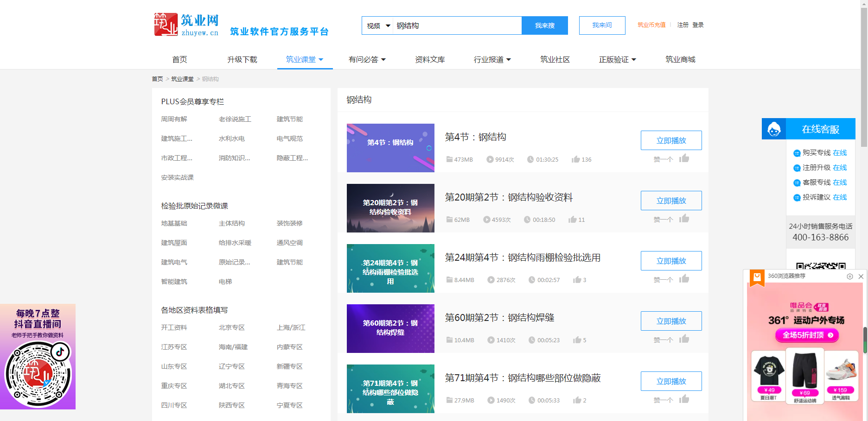The width and height of the screenshot is (868, 421).
Task: Open the 北京专区 region link
Action: (232, 327)
